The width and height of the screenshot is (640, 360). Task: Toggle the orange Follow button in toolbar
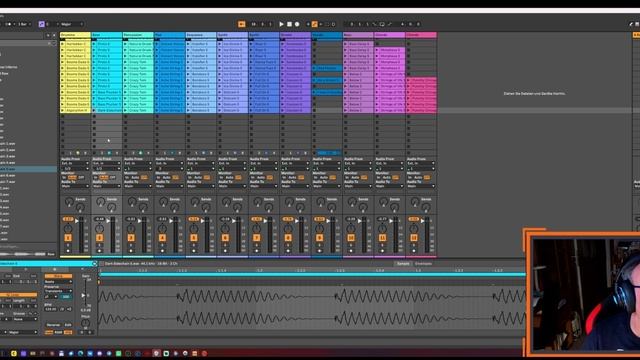[x=242, y=24]
